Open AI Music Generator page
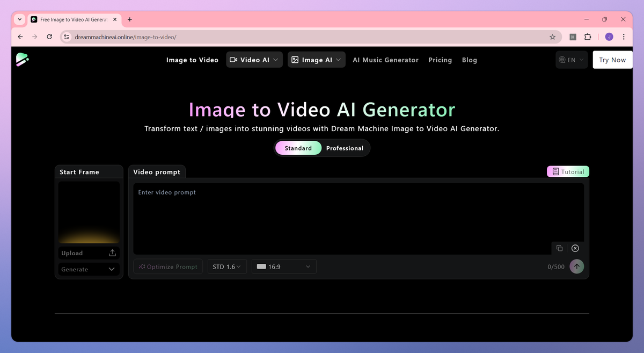This screenshot has height=353, width=644. (385, 60)
